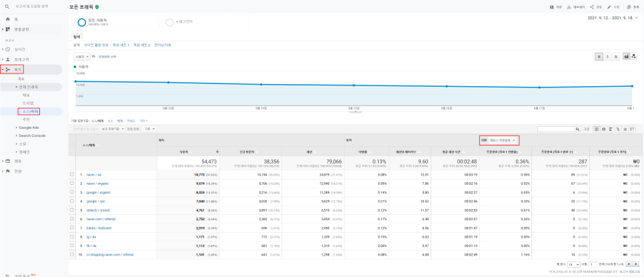Screen dimensions: 644x277
Task: Click the Home icon in sidebar
Action: click(x=7, y=19)
